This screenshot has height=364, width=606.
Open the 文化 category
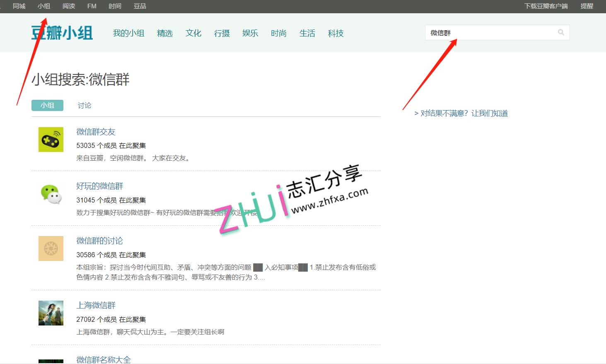[193, 33]
